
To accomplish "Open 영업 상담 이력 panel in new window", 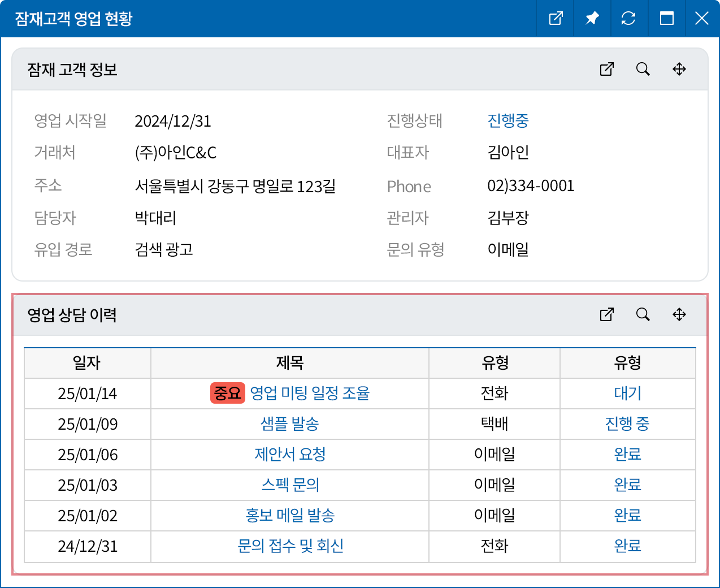I will pos(606,314).
